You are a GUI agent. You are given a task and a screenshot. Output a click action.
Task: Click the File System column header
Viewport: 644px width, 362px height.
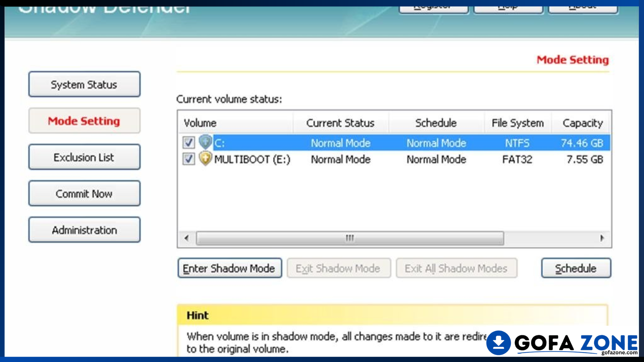[518, 123]
